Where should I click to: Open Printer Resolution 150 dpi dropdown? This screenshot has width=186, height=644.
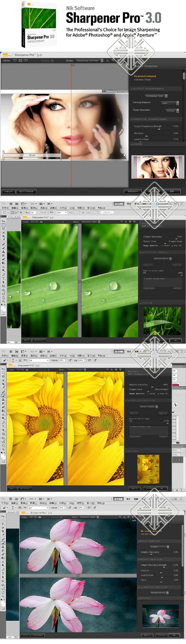(172, 111)
